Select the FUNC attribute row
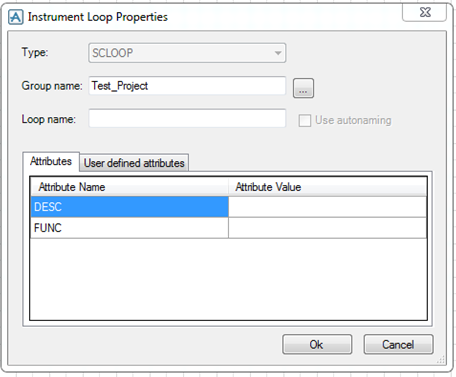This screenshot has width=456, height=377. click(x=129, y=228)
